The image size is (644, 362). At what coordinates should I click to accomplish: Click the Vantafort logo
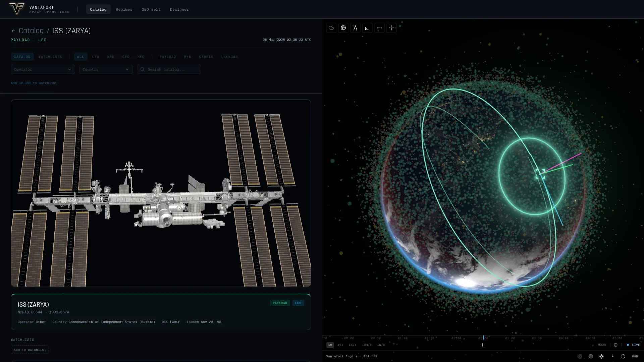pyautogui.click(x=17, y=9)
